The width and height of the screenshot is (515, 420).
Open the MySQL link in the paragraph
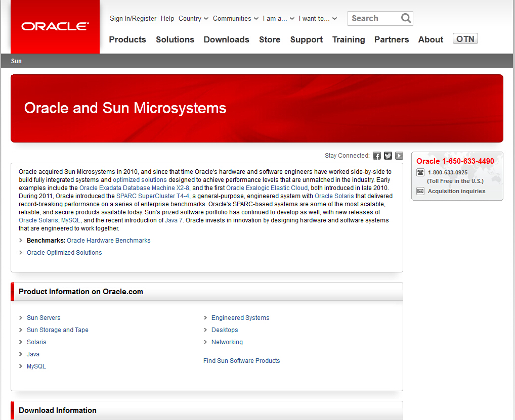tap(71, 220)
